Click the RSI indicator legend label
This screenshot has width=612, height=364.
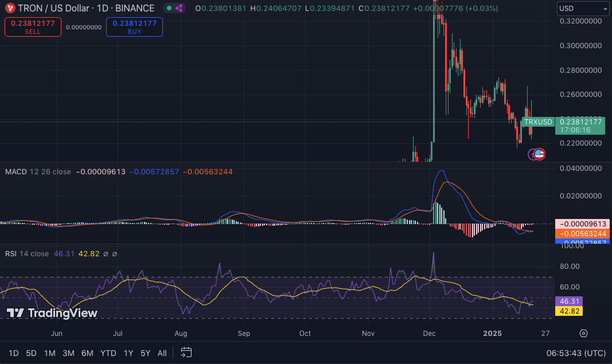click(11, 253)
